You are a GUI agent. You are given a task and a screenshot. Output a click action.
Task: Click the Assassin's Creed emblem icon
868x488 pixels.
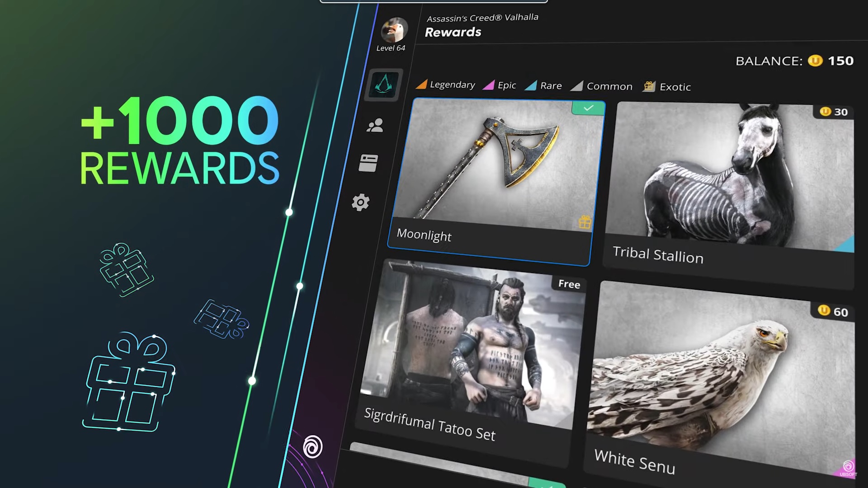point(383,84)
